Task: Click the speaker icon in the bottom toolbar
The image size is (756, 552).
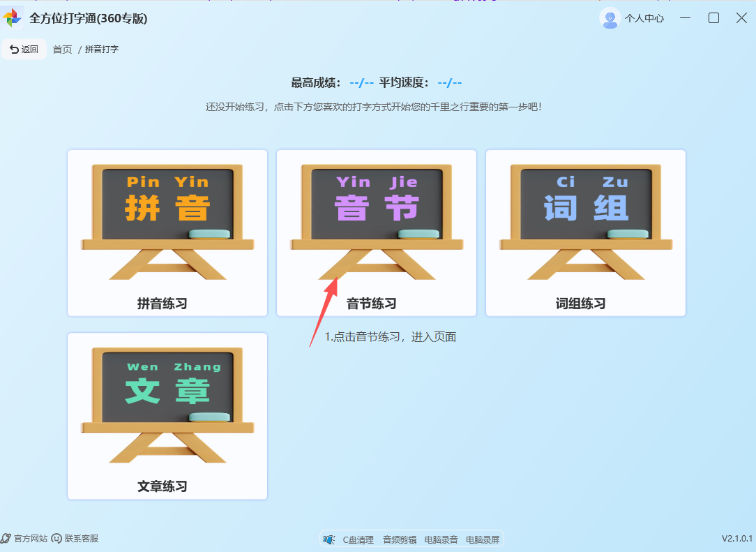Action: [x=328, y=539]
